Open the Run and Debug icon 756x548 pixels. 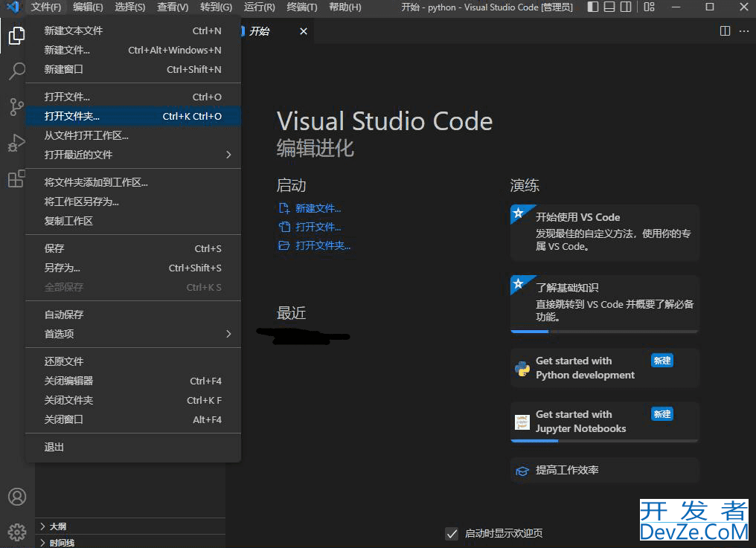click(x=17, y=143)
